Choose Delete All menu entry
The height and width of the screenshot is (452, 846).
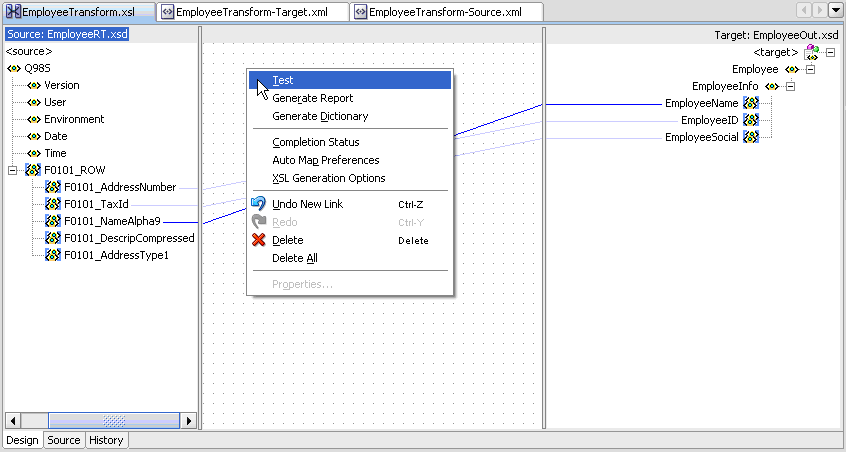(x=350, y=258)
